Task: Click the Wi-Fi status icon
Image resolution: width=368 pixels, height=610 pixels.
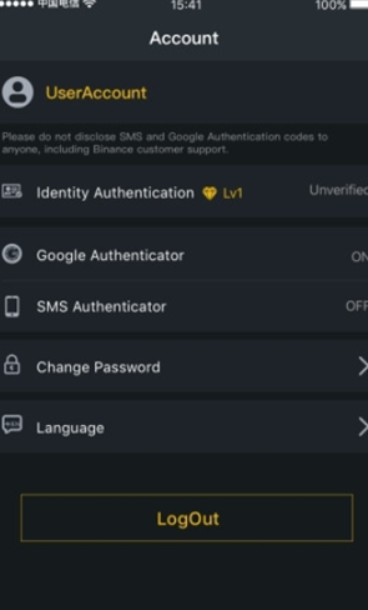Action: click(x=89, y=4)
